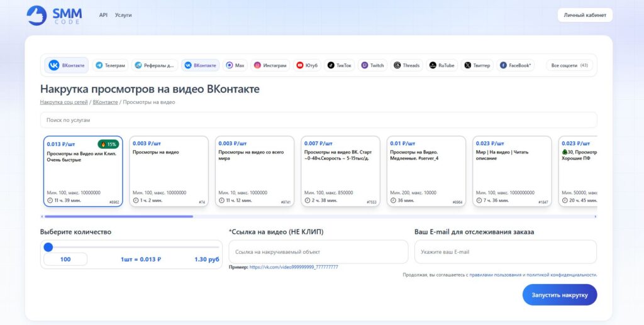Open the правилами пользования link
Viewport: 644px width, 325px height.
coord(496,275)
